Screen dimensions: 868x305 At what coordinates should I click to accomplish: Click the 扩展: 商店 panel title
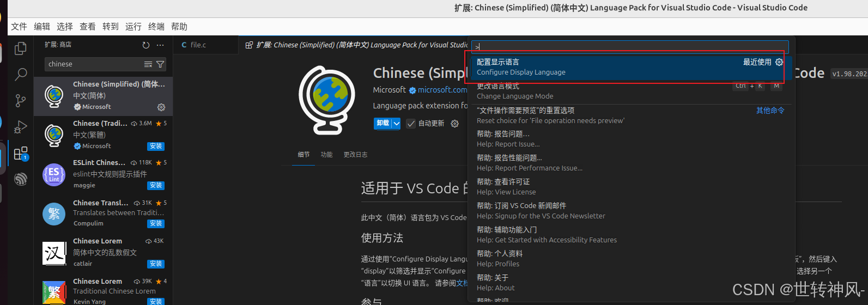tap(58, 45)
